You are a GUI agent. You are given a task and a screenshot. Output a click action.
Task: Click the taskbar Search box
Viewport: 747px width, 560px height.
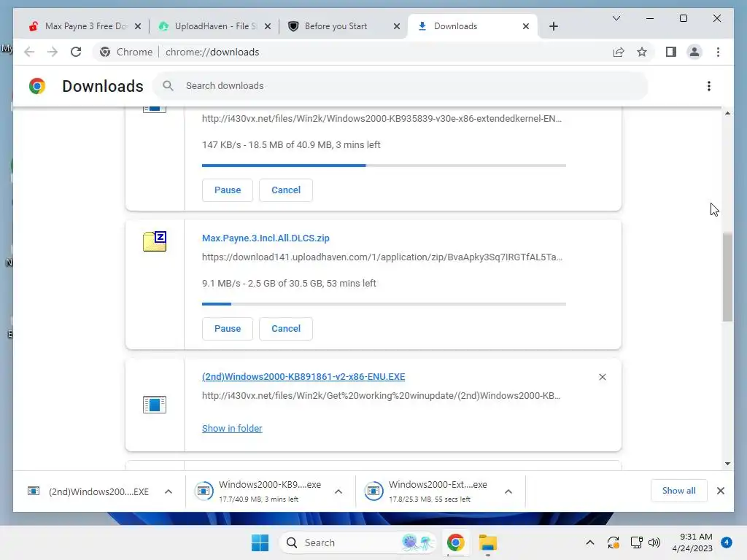pos(357,542)
